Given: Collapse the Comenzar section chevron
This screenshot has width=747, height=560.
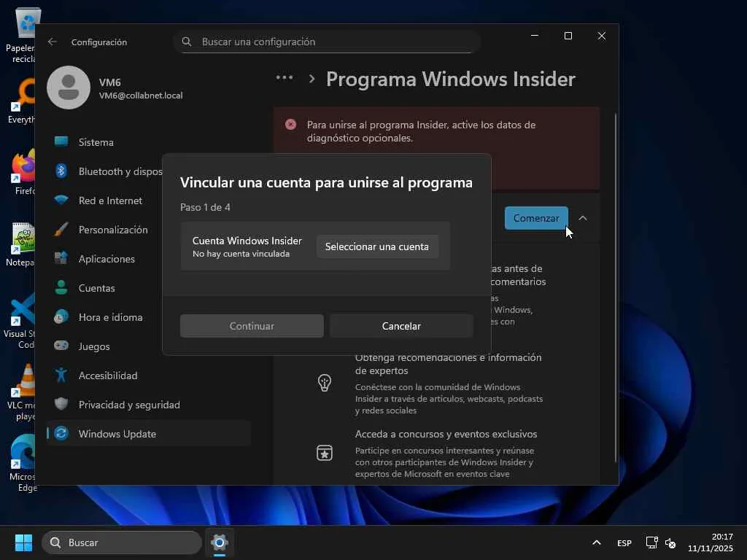Looking at the screenshot, I should coord(583,218).
